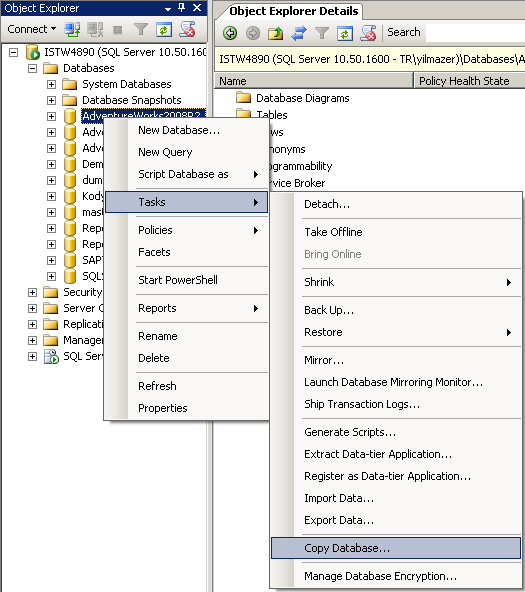Screen dimensions: 525x592
Task: Choose Launch Database Mirroring Monitor...
Action: [x=396, y=382]
